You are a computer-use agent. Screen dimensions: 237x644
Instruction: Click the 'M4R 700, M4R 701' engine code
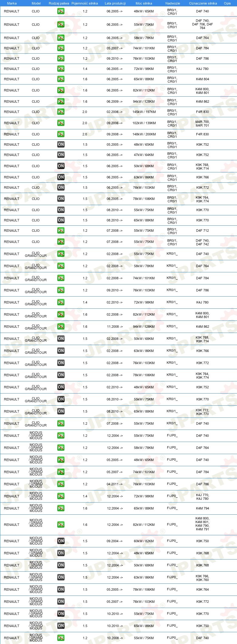202,124
